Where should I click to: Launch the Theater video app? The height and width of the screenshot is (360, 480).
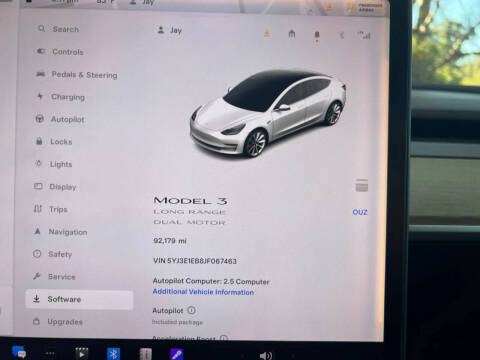coord(82,353)
